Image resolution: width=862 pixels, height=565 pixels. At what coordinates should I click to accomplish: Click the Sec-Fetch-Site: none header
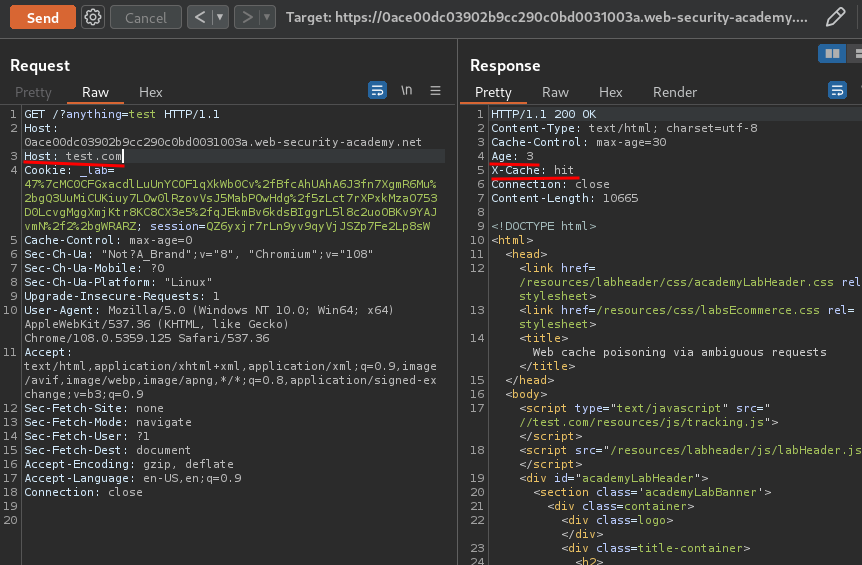tap(93, 408)
